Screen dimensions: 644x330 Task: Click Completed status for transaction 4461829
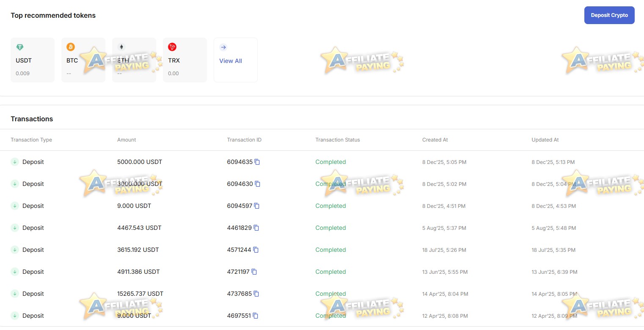(x=330, y=228)
